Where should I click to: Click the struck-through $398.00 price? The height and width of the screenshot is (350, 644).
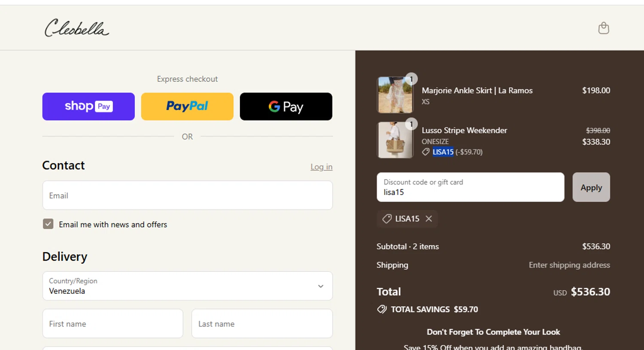[x=598, y=131]
